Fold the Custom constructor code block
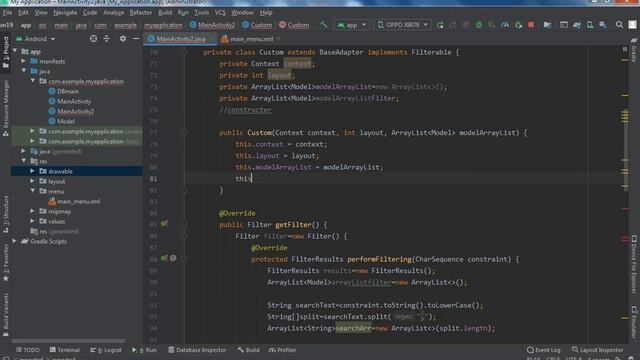Viewport: 640px width, 360px height. coord(184,133)
